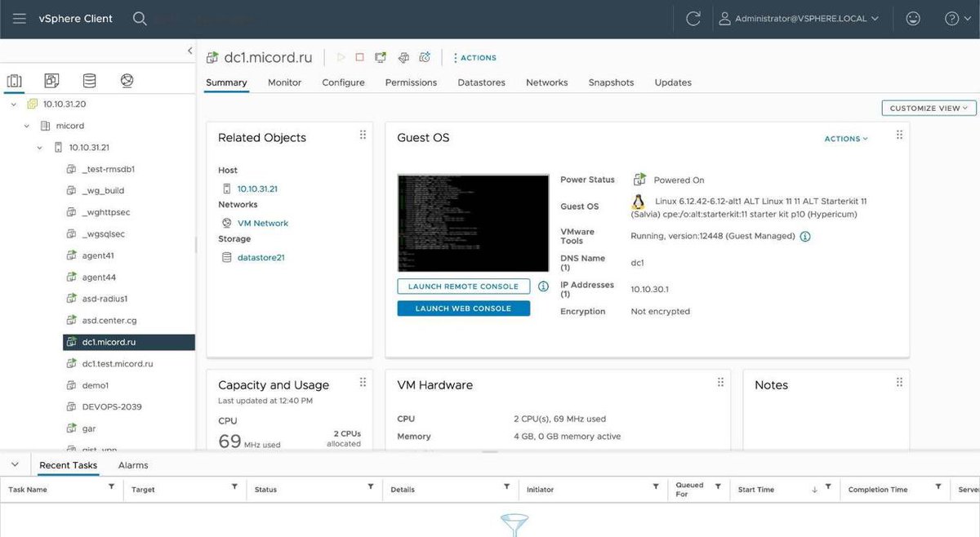980x537 pixels.
Task: Open the Permissions tab
Action: [411, 82]
